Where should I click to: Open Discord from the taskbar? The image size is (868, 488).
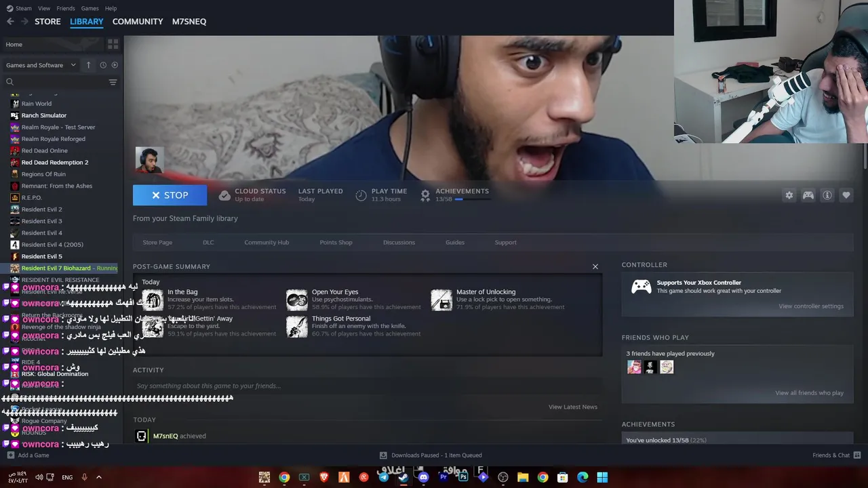(x=424, y=477)
